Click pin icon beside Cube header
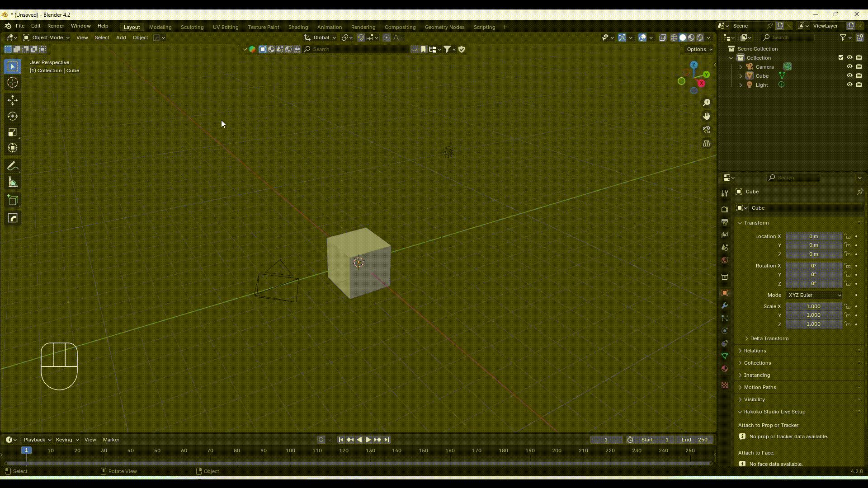The height and width of the screenshot is (488, 868). [860, 192]
